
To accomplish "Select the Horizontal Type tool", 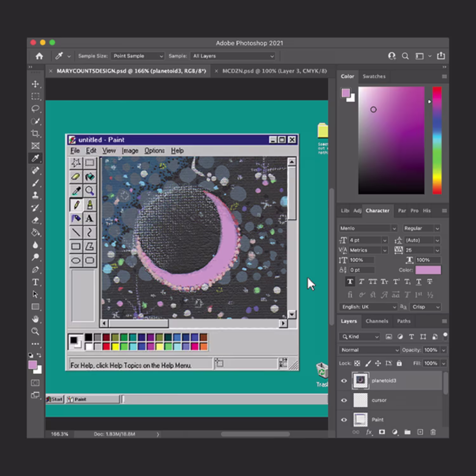I will pos(35,282).
